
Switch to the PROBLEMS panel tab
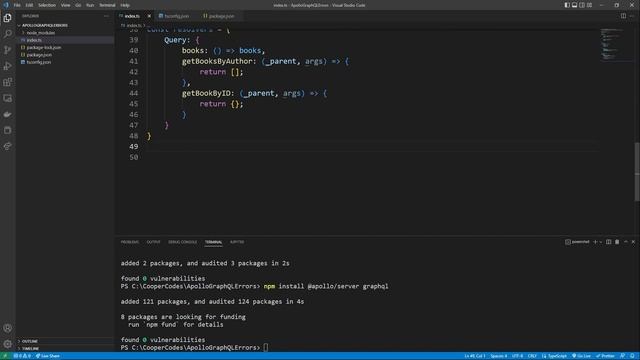130,242
